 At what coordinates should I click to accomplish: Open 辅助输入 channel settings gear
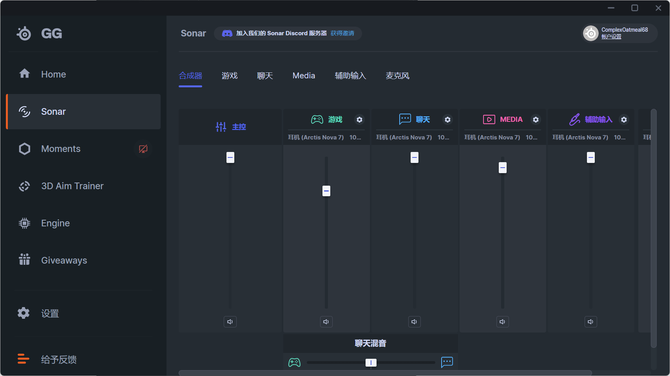point(624,120)
